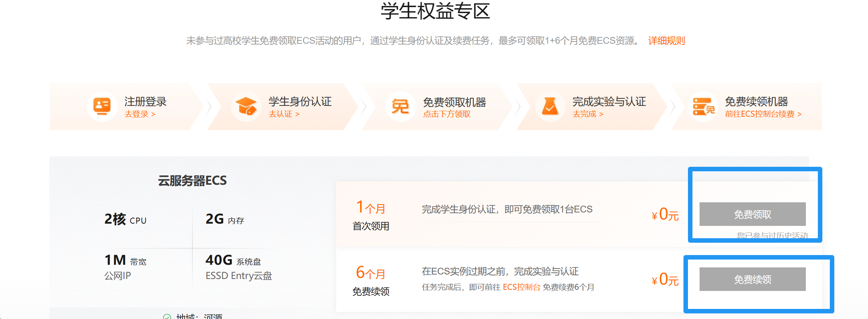This screenshot has height=319, width=868.
Task: Click the 学生身份认证 step title
Action: tap(300, 101)
